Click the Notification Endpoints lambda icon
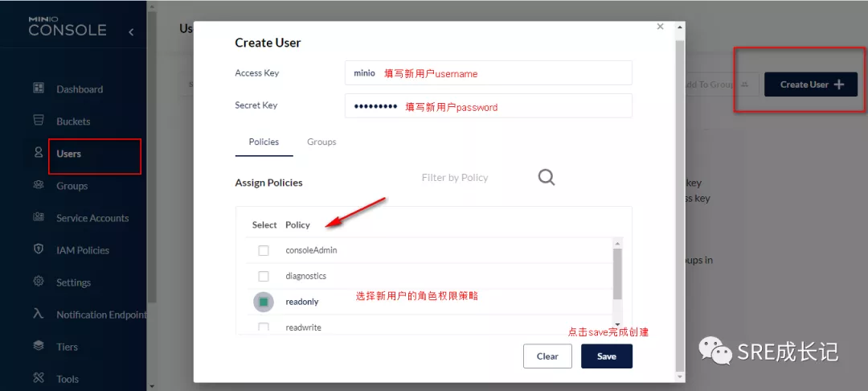868x391 pixels. [x=39, y=314]
